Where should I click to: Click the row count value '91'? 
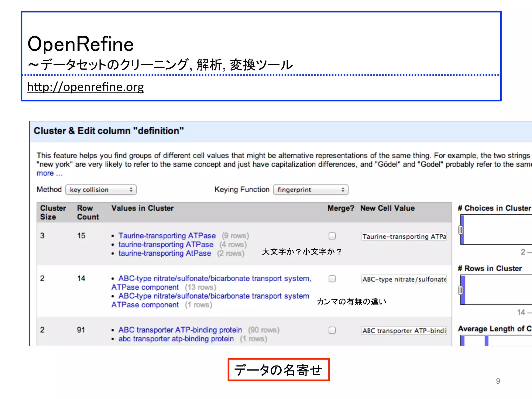81,330
